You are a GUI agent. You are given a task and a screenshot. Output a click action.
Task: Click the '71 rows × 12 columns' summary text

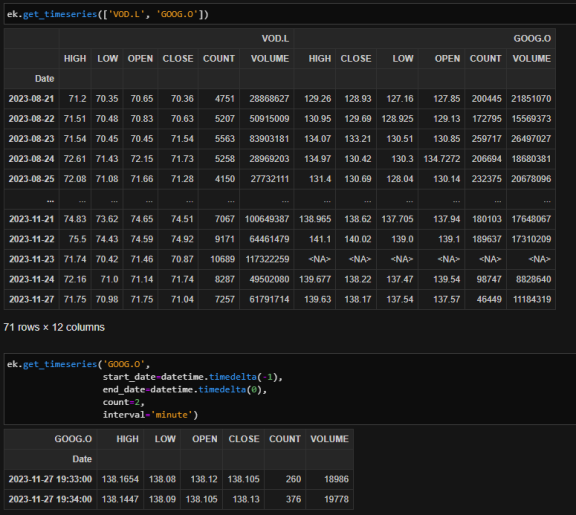[x=54, y=327]
